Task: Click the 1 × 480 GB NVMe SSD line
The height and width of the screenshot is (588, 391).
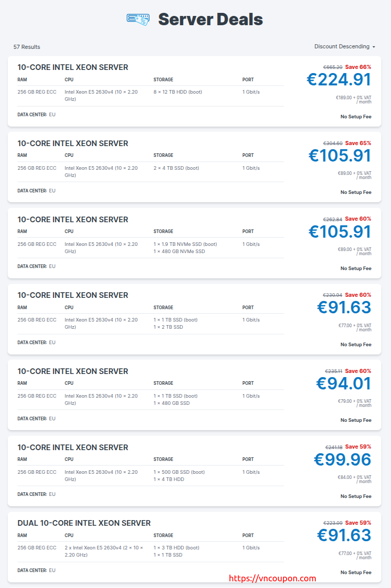Action: (179, 252)
